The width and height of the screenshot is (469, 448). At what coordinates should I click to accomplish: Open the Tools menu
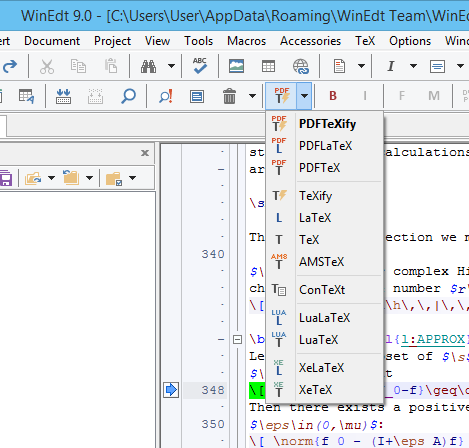pos(199,41)
